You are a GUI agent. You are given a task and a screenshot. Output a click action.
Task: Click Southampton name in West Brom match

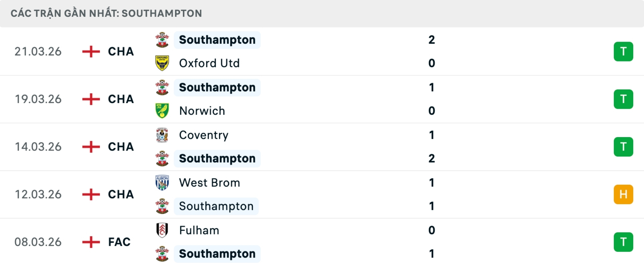[216, 206]
